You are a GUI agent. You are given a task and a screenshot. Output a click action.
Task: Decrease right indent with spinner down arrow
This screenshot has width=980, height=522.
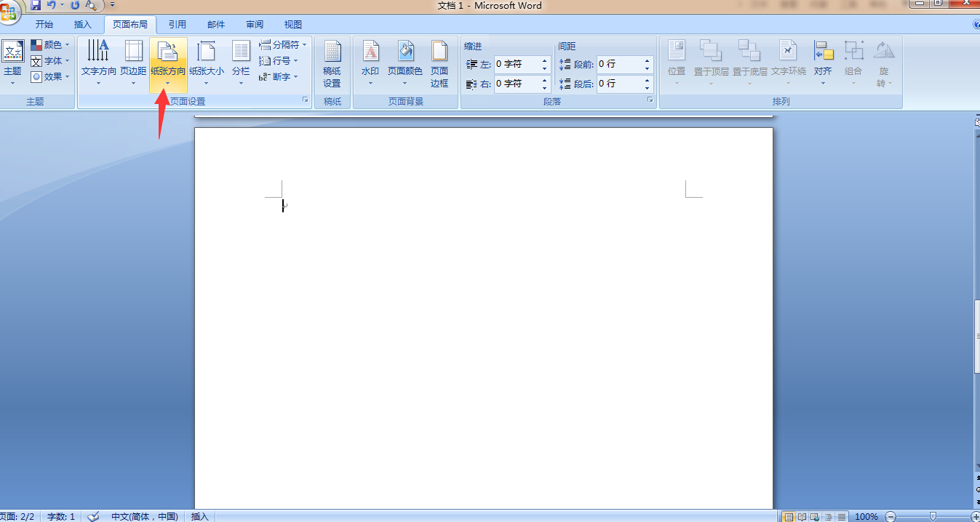[x=545, y=88]
